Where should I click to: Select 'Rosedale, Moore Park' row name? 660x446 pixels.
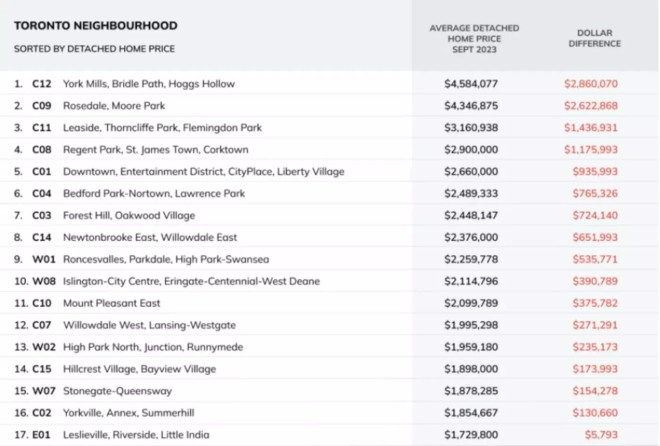(x=114, y=106)
